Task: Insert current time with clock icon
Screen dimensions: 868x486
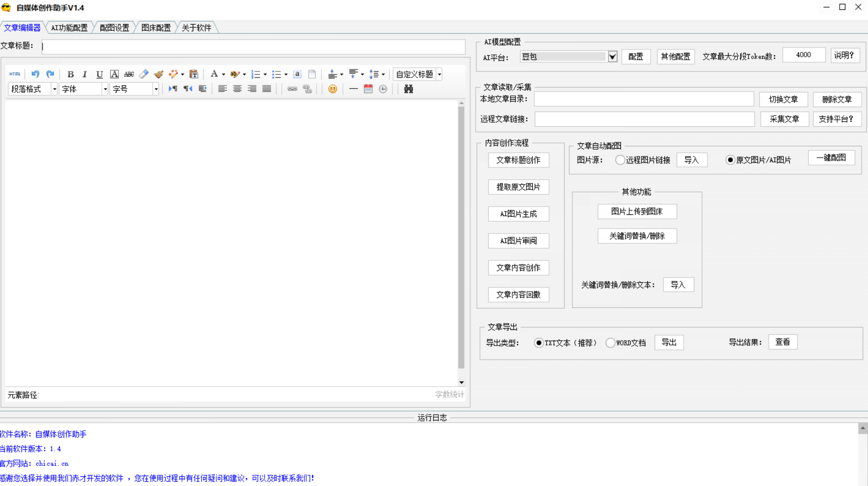Action: [383, 89]
